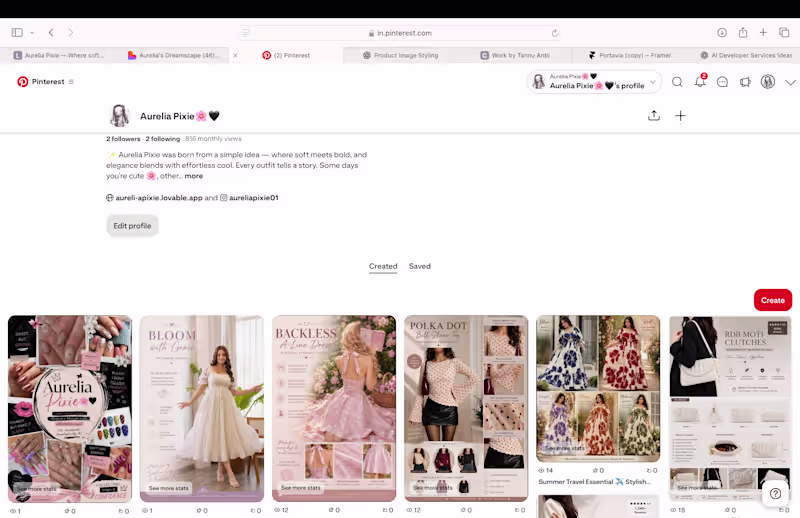Select the Saved tab

pos(420,266)
